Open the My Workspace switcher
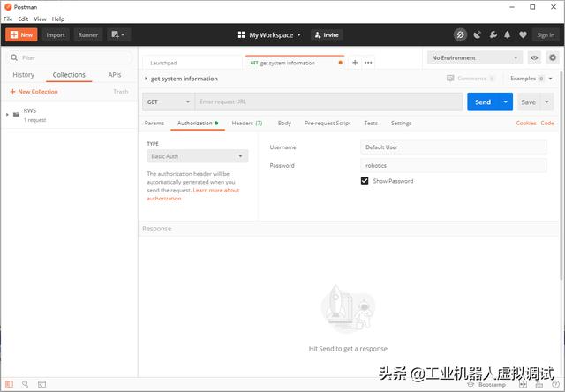This screenshot has width=565, height=392. tap(269, 35)
